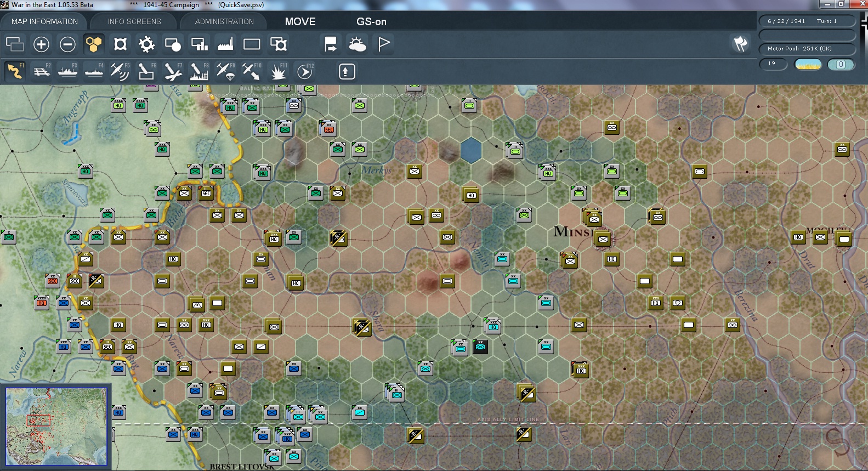
Task: Open the ADMINISTRATION tab
Action: 224,21
